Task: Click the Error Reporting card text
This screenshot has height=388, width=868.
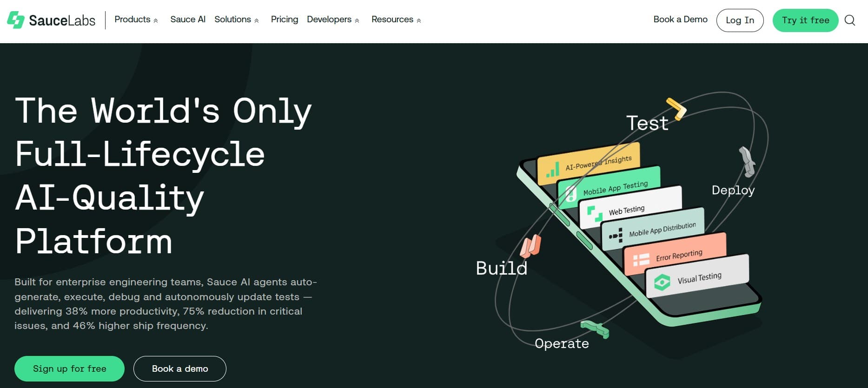Action: click(x=679, y=256)
